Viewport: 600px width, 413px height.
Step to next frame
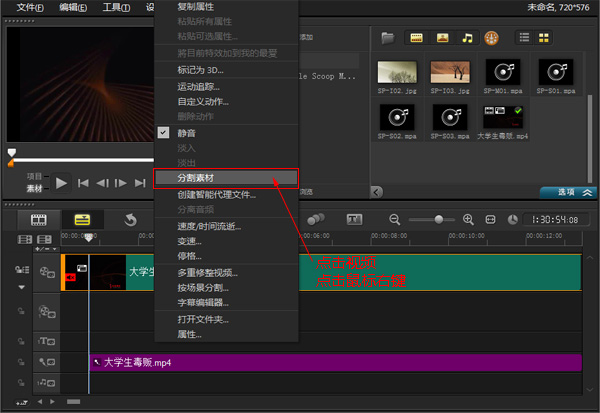121,183
